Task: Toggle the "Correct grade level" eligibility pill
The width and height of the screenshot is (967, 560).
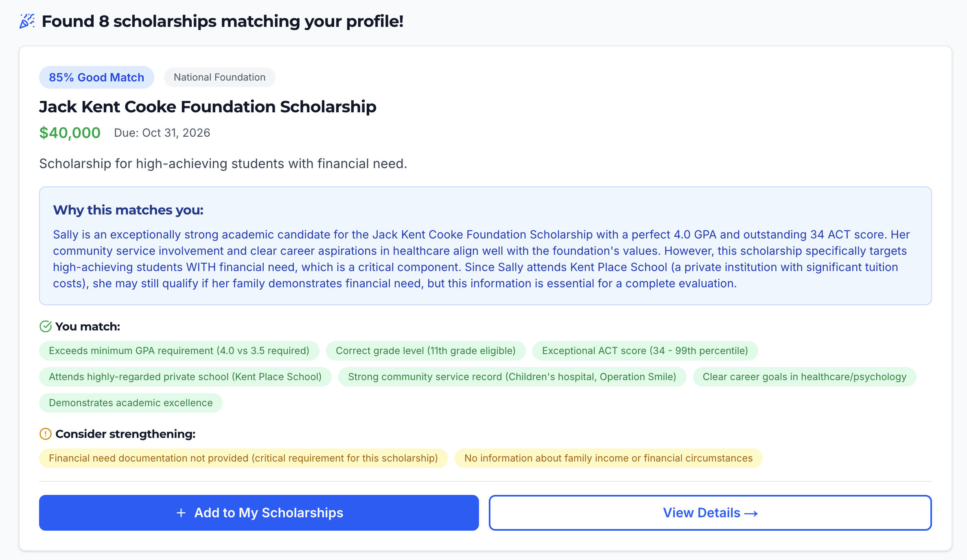Action: point(425,350)
